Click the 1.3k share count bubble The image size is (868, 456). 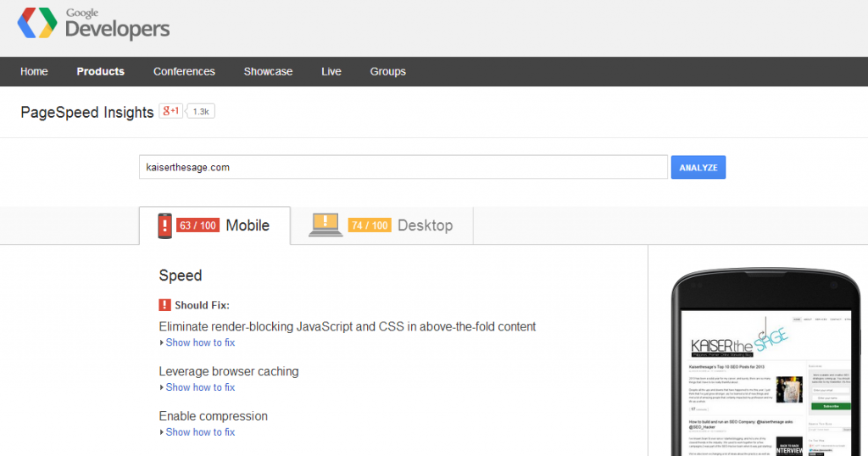pos(200,111)
